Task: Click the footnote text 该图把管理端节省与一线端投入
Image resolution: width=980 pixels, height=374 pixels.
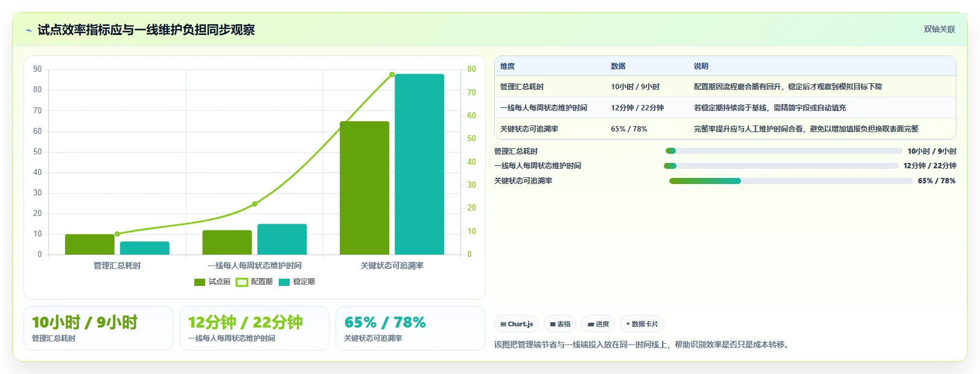Action: point(643,344)
